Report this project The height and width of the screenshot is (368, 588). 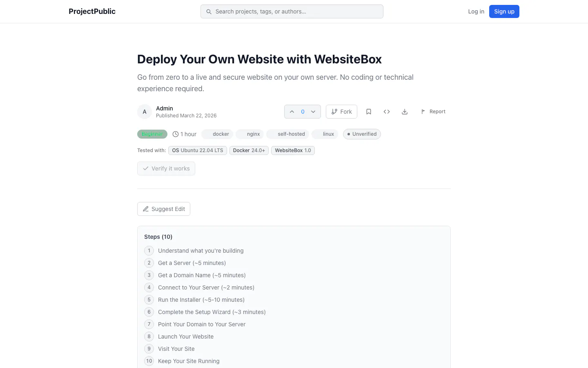tap(433, 112)
